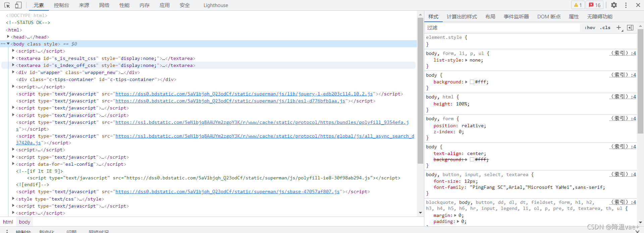Add a new style rule with plus icon
Viewport: 644px width, 233px height.
[x=619, y=28]
